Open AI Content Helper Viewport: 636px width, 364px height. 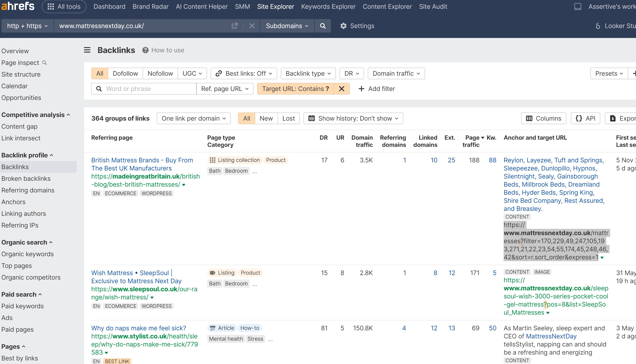click(202, 7)
